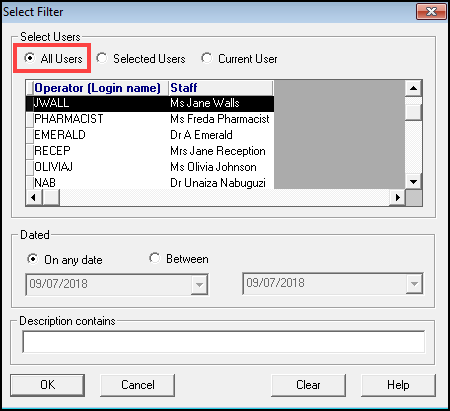Click the horizontal scroll right arrow

pos(397,197)
